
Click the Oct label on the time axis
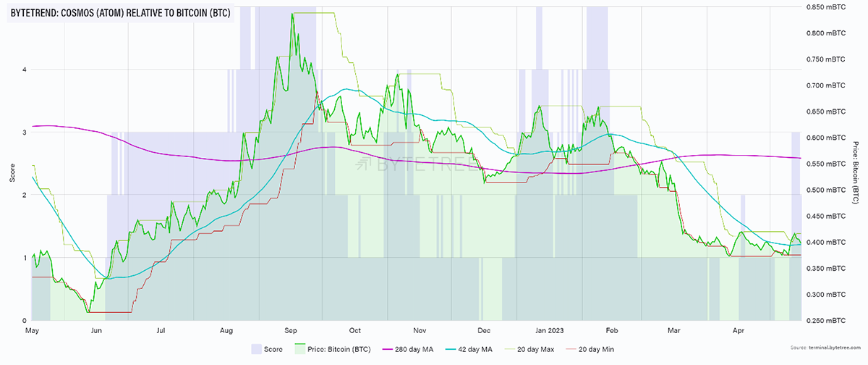coord(357,330)
